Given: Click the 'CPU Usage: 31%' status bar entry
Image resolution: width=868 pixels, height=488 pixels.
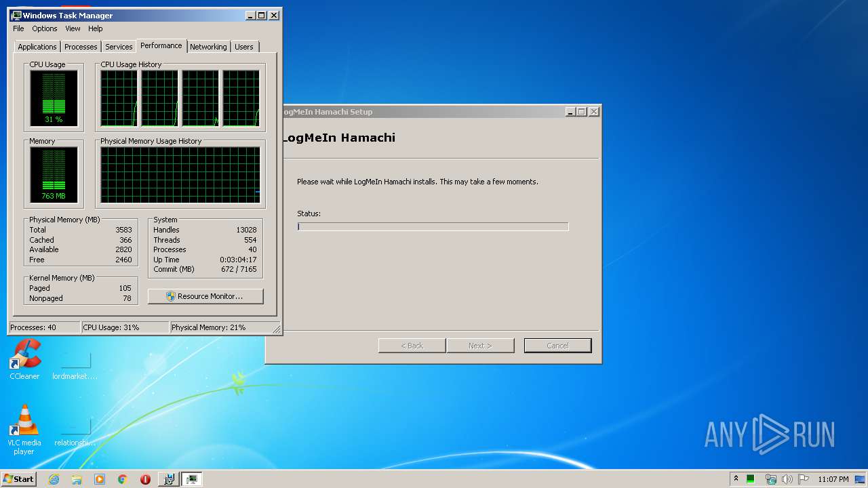Looking at the screenshot, I should coord(125,327).
